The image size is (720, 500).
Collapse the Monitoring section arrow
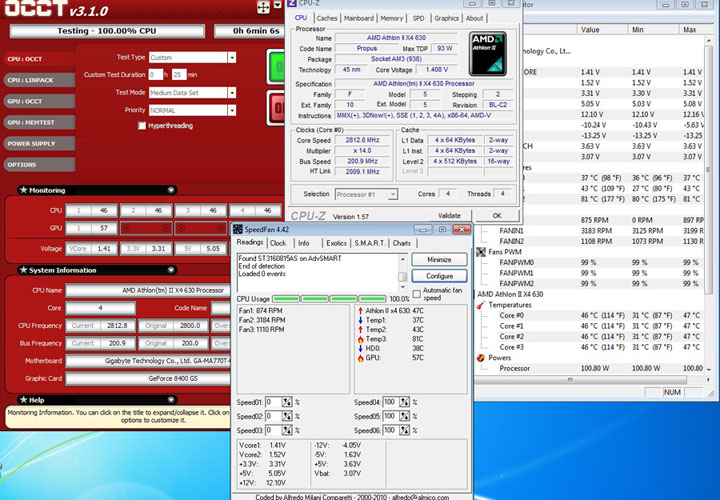[x=171, y=190]
